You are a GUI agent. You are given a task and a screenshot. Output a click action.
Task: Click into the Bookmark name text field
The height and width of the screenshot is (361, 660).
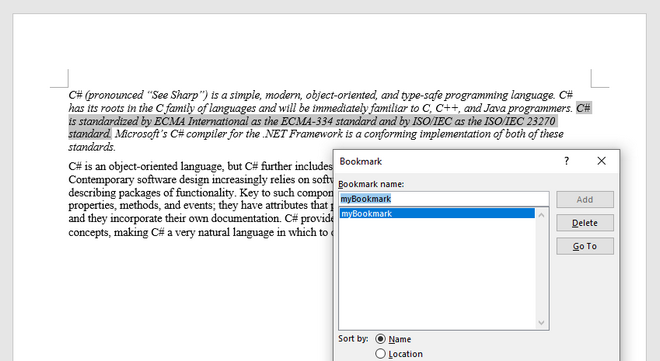pyautogui.click(x=444, y=199)
